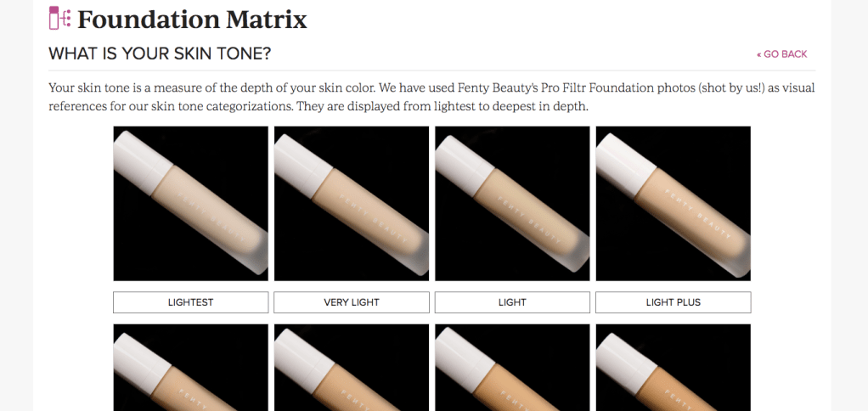Click the Light foundation bottle photo
Image resolution: width=868 pixels, height=411 pixels.
click(512, 204)
